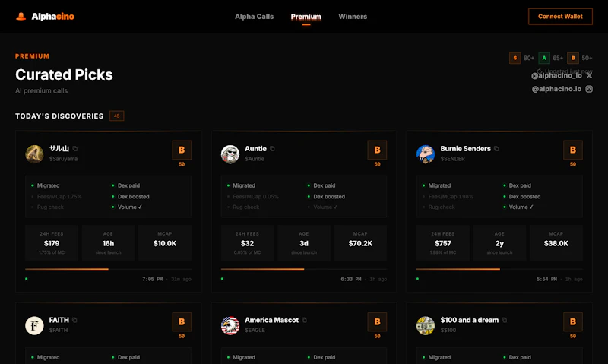The height and width of the screenshot is (364, 608).
Task: Click the $EAGLE ticker text
Action: [255, 331]
